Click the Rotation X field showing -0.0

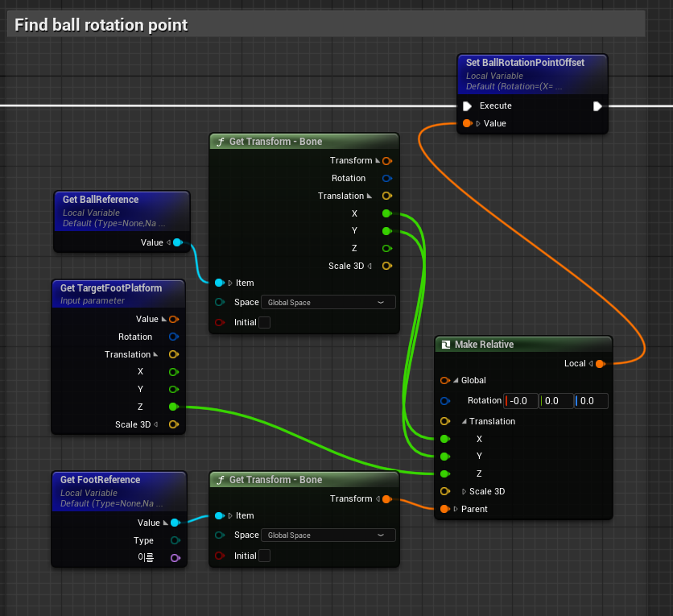point(520,401)
